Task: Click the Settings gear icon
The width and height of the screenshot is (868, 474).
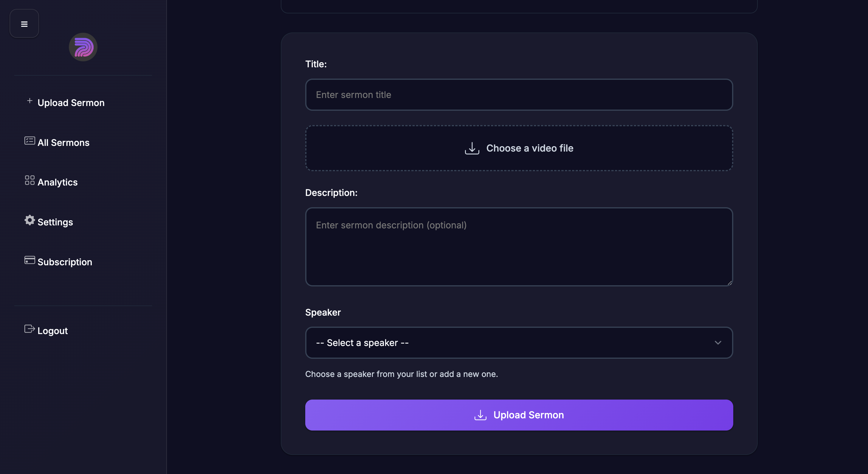Action: pos(30,220)
